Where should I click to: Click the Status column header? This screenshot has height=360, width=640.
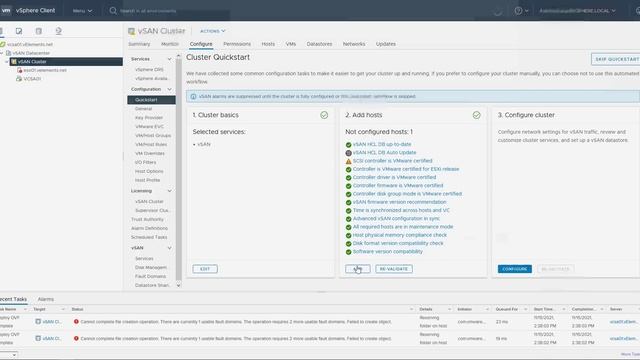pos(77,309)
